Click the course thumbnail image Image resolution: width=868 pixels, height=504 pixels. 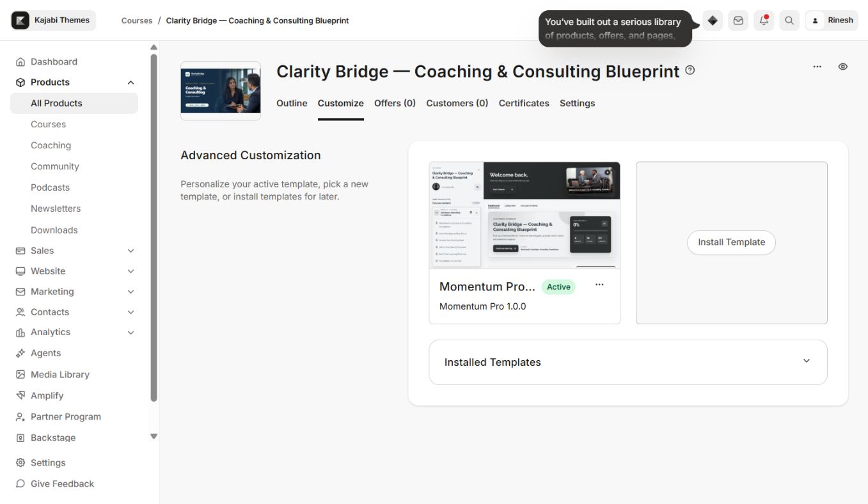(x=221, y=91)
